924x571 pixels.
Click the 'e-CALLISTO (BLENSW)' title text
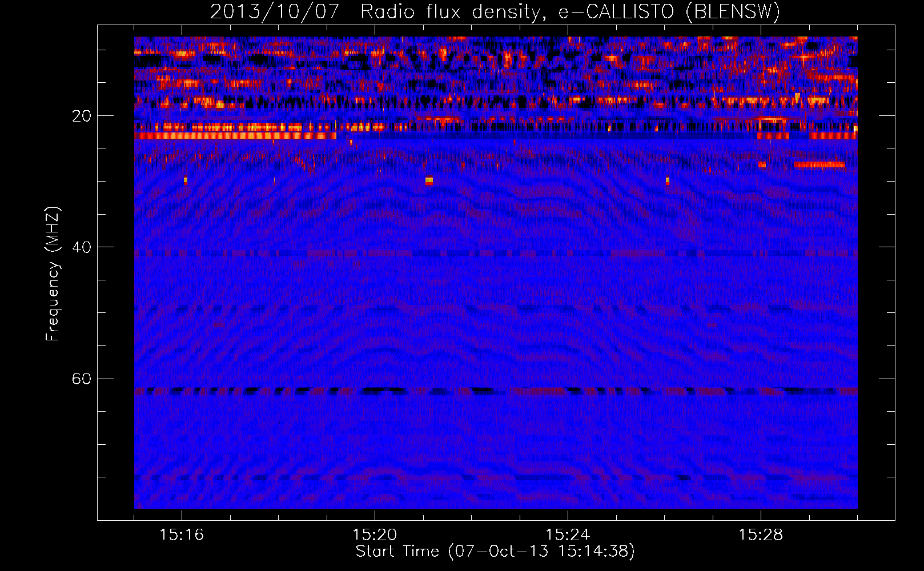[669, 12]
